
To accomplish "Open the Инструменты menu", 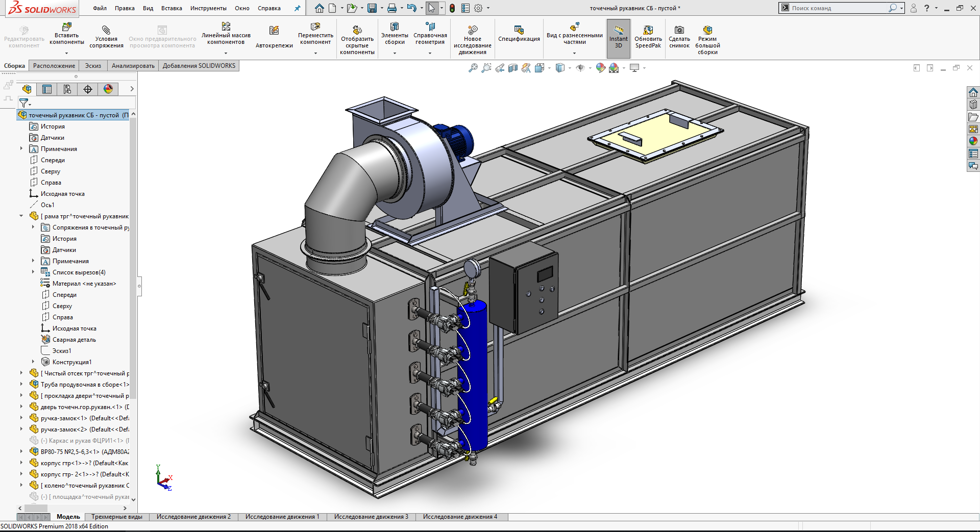I will click(208, 8).
